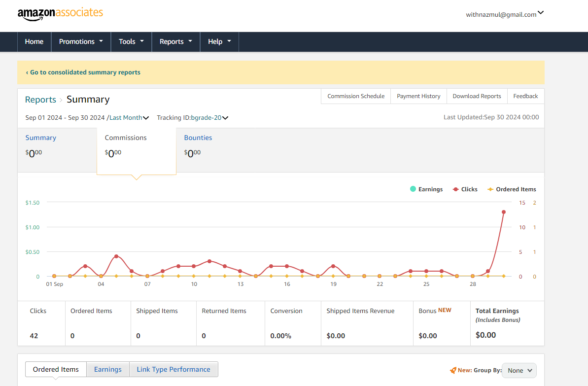The image size is (588, 386).
Task: Select the Commissions tab
Action: click(x=137, y=151)
